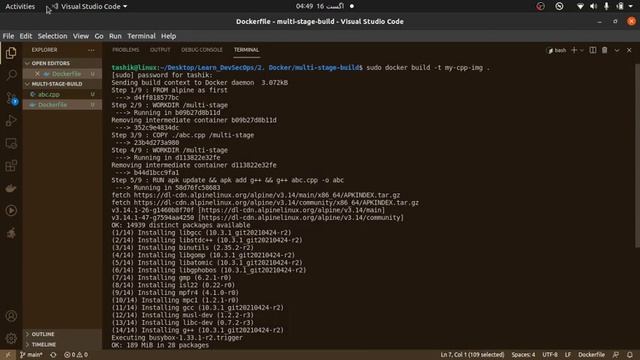Change indentation via Spaces: 4
This screenshot has height=360, width=640.
pyautogui.click(x=523, y=355)
